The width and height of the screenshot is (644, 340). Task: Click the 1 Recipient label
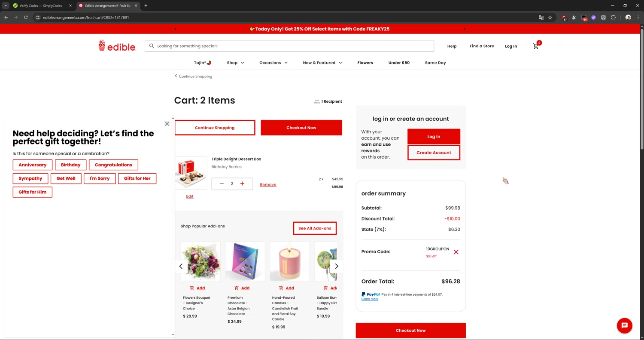328,101
